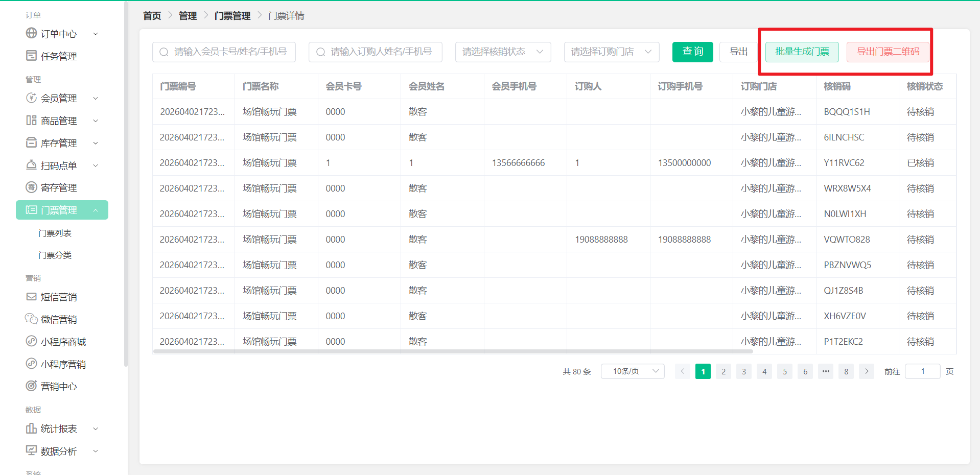
Task: Click the 任务管理 sidebar icon
Action: point(31,56)
